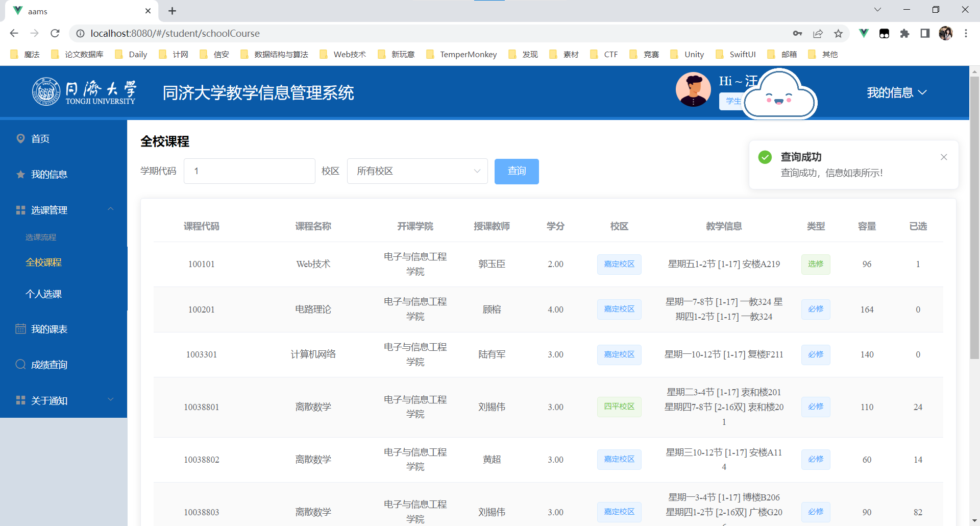Click the TemperMonkey extension icon
This screenshot has height=526, width=980.
[x=884, y=33]
